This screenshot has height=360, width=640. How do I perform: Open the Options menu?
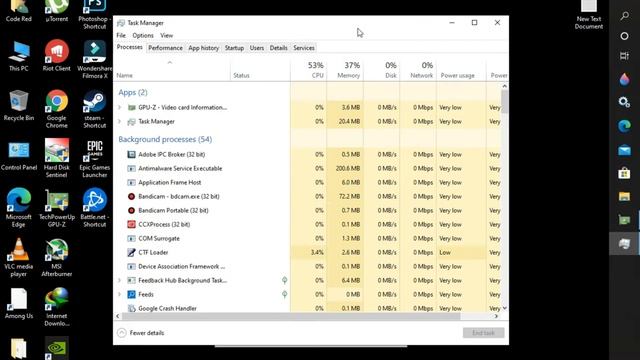click(143, 36)
